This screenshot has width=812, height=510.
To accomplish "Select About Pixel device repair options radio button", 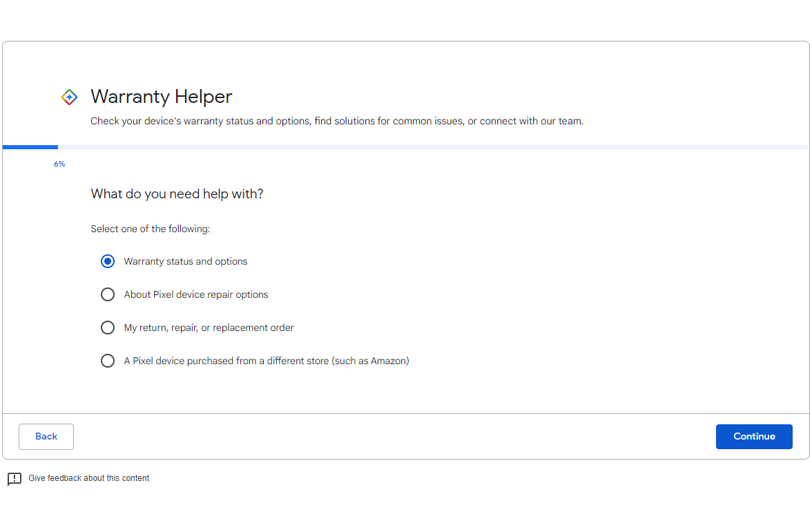I will [108, 294].
